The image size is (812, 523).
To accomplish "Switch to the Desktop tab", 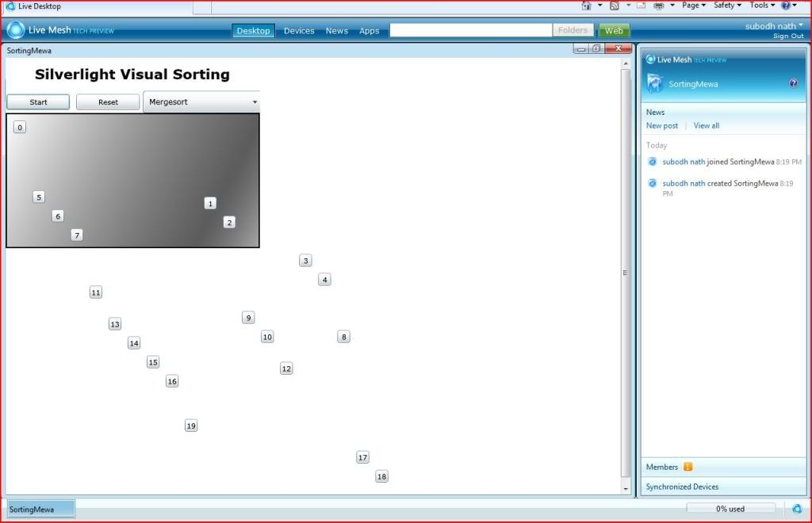I will 253,31.
